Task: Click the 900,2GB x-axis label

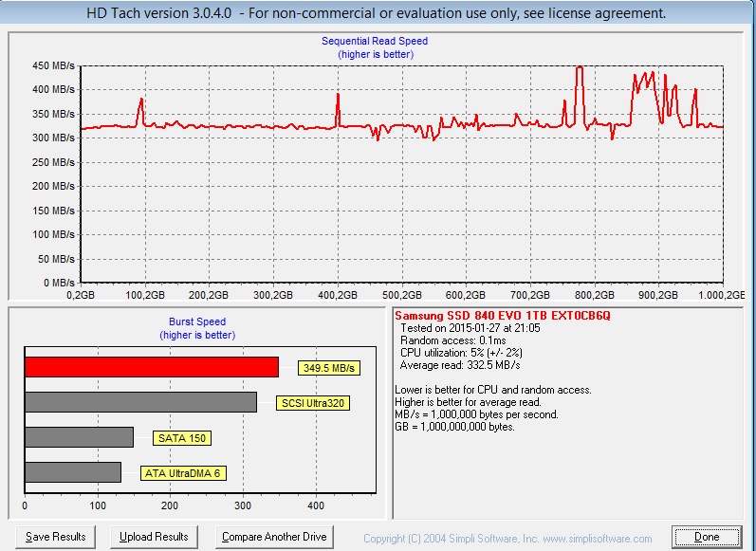Action: (658, 295)
